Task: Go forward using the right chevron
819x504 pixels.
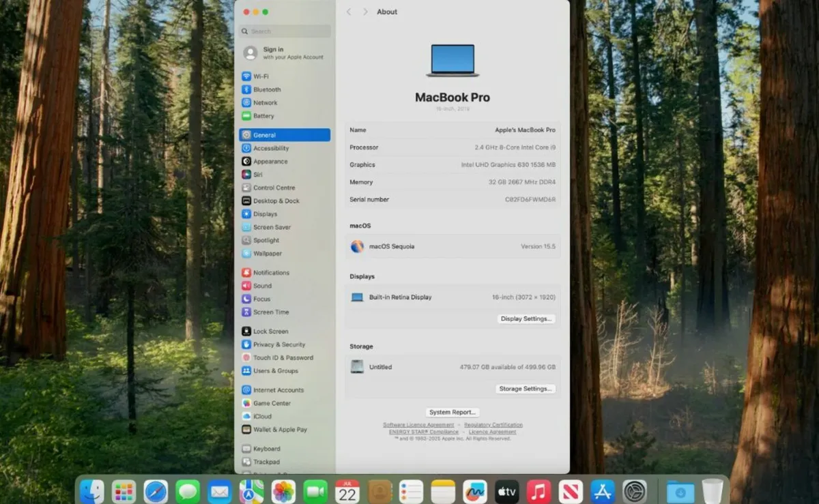Action: [365, 12]
